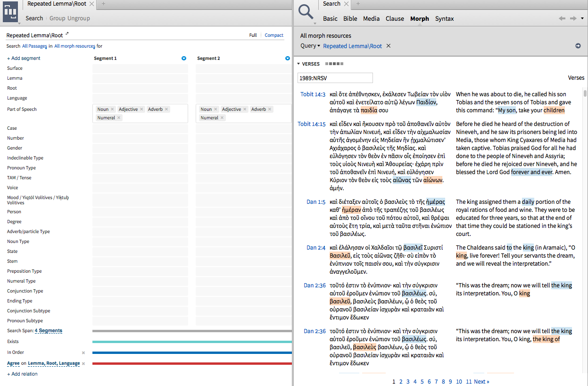Click + Add relation

(22, 374)
